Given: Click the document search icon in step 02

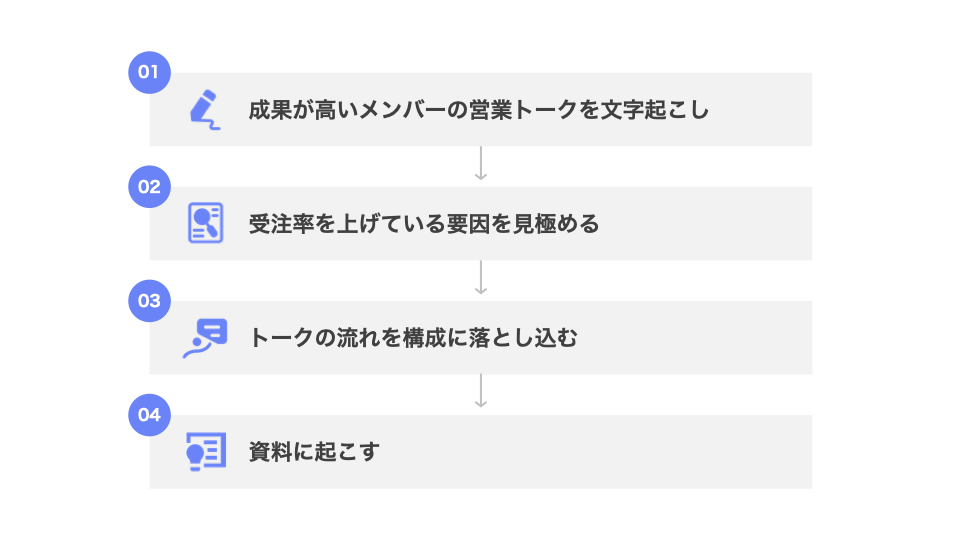Looking at the screenshot, I should [x=205, y=222].
